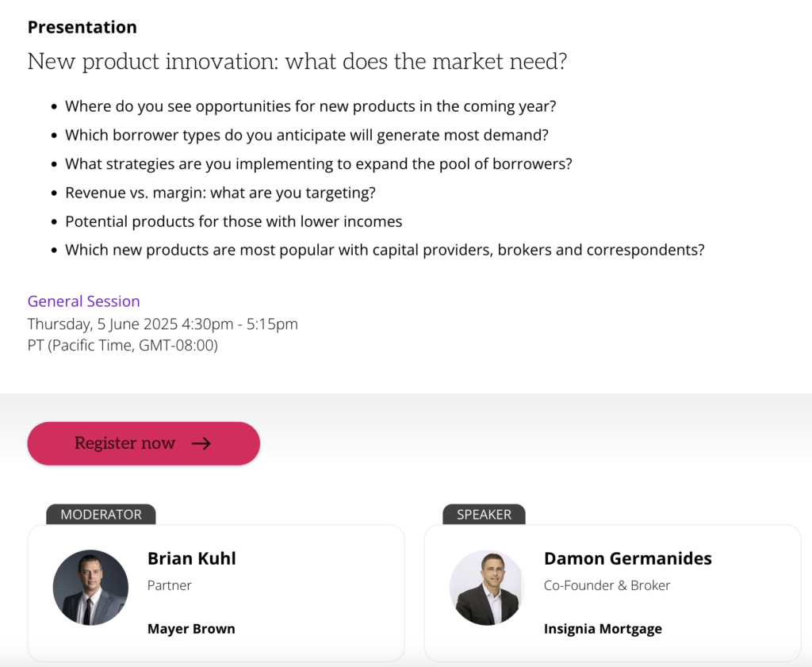The width and height of the screenshot is (812, 667).
Task: Click the Co-Founder & Broker title text
Action: [x=607, y=585]
